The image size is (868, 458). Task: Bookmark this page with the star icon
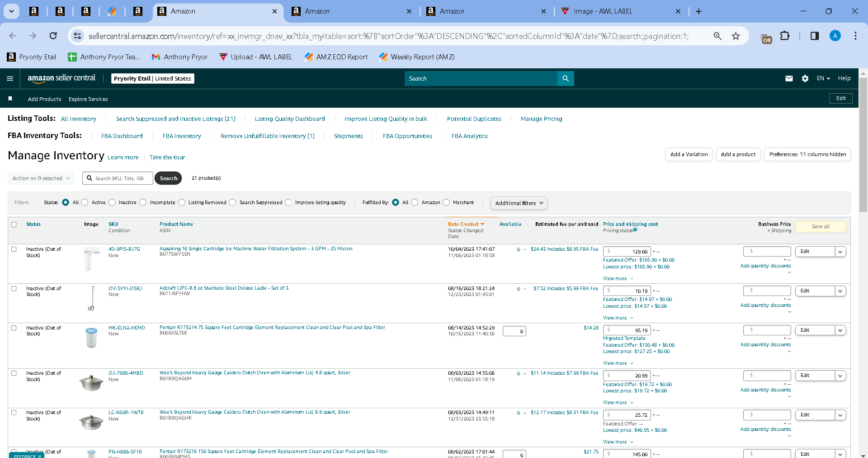[736, 36]
